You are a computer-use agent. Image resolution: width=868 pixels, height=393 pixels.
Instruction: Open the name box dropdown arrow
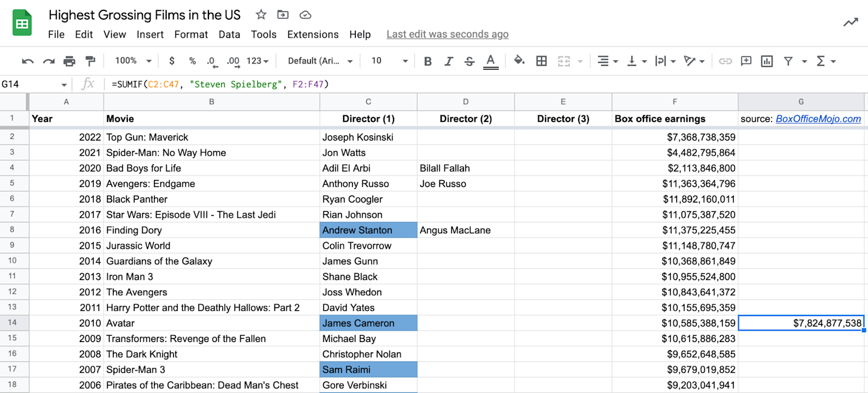click(64, 85)
